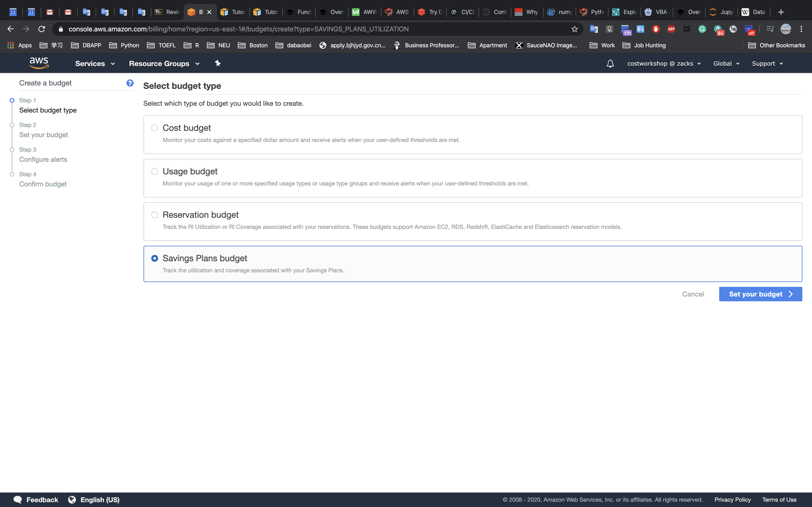Click the Set your budget button
Image resolution: width=812 pixels, height=507 pixels.
click(x=760, y=294)
